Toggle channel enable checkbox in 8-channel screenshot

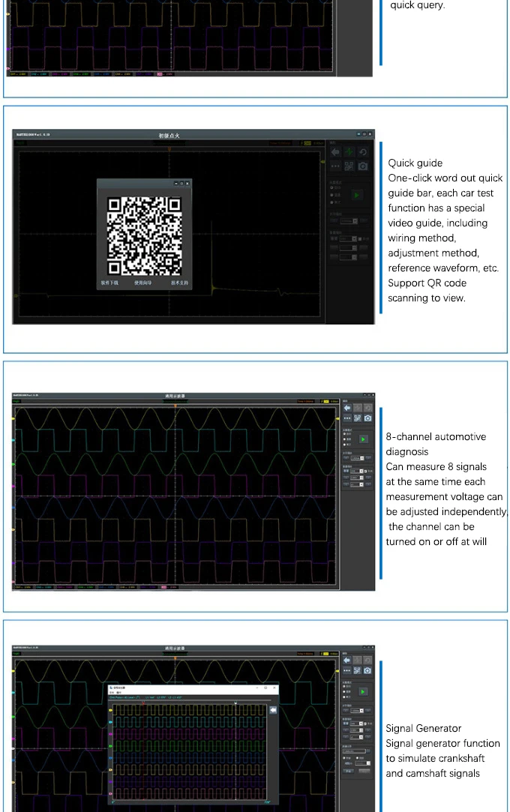pos(365,472)
